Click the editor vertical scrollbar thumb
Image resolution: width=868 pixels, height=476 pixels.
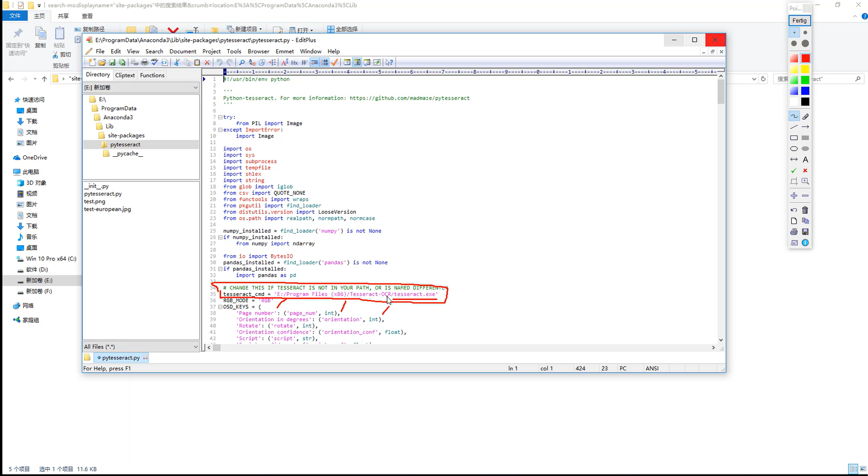point(721,91)
